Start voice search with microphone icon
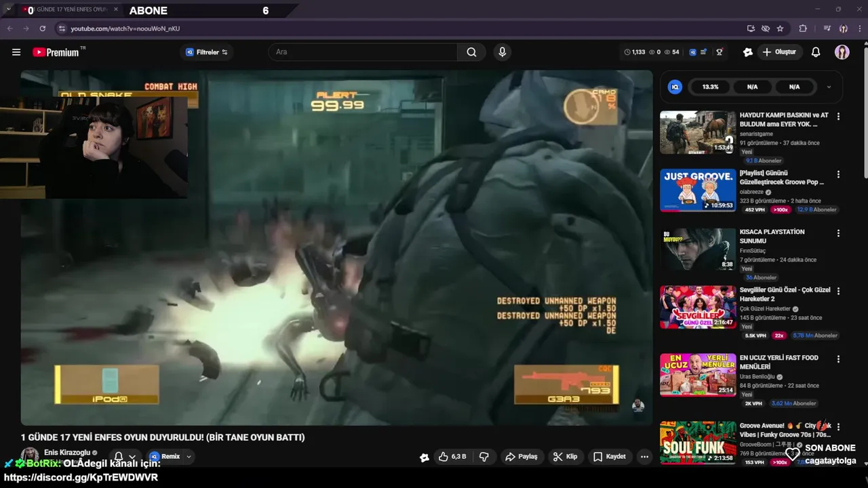 [502, 52]
